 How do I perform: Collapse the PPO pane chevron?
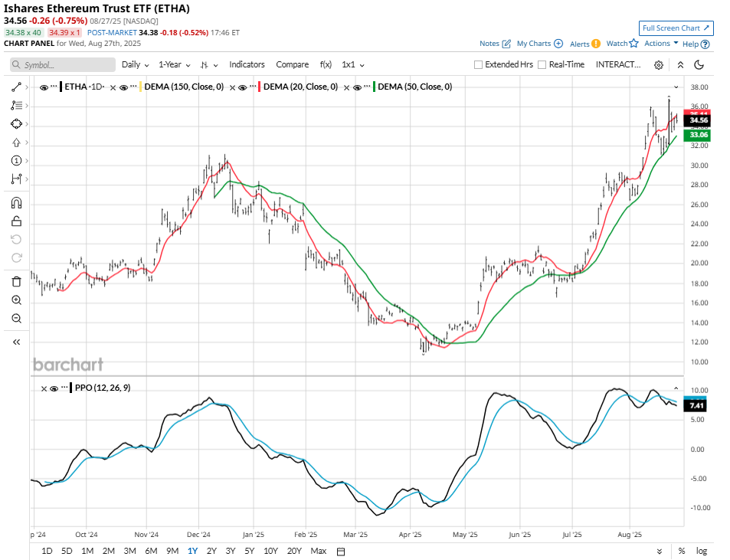tap(676, 388)
